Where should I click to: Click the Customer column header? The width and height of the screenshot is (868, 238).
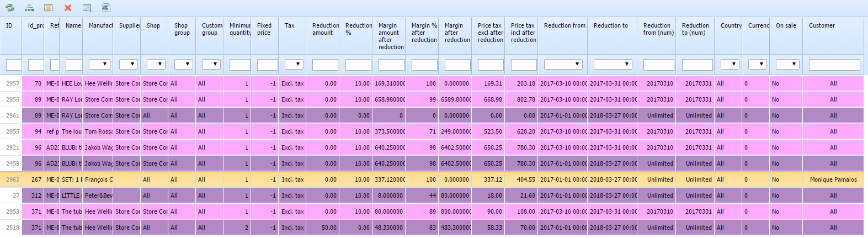(822, 25)
